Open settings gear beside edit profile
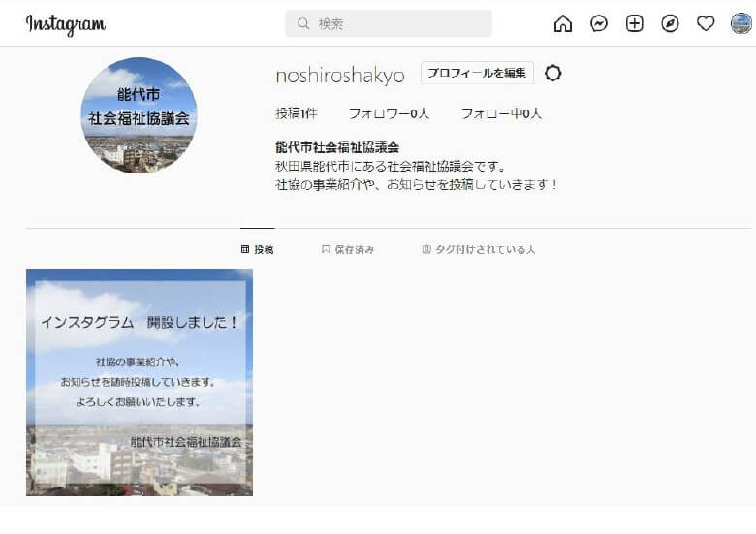 click(553, 74)
